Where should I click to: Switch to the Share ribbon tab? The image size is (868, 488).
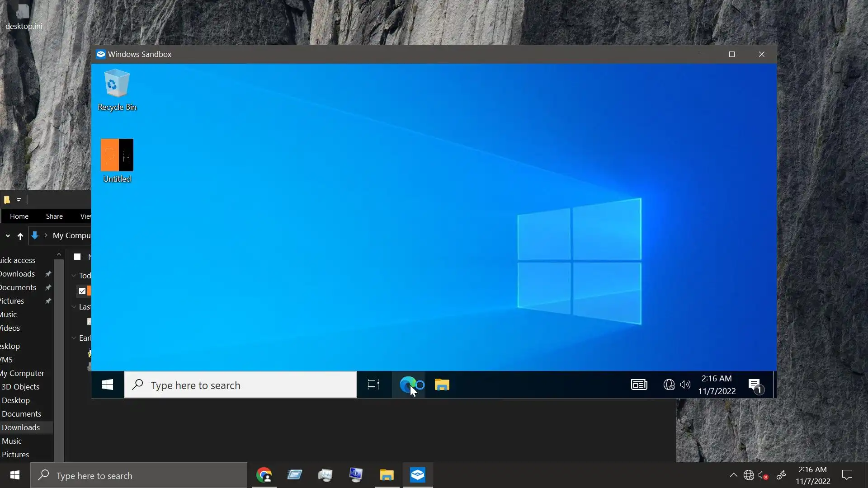(54, 216)
